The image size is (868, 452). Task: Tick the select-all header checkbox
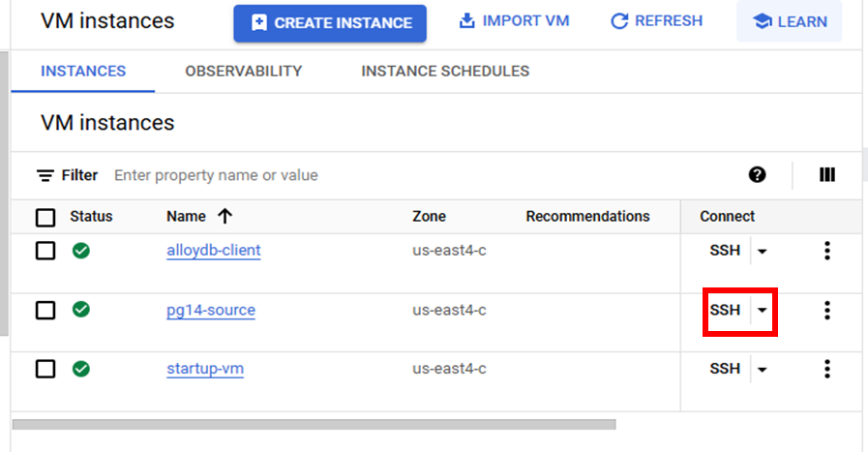click(x=45, y=217)
